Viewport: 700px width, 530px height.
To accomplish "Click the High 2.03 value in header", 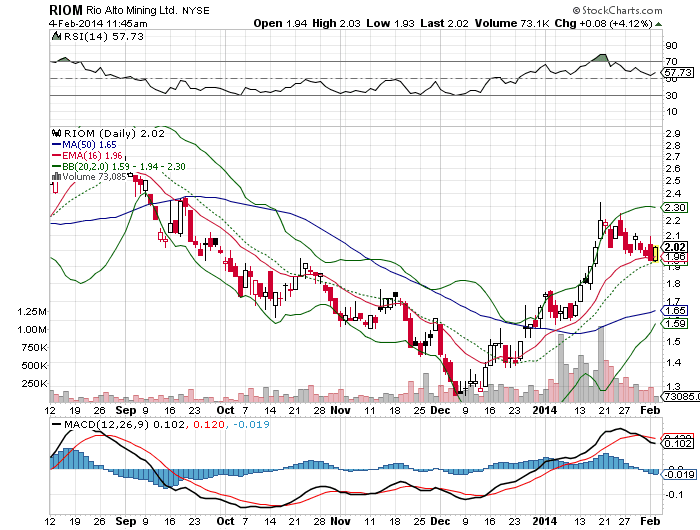I will point(336,23).
